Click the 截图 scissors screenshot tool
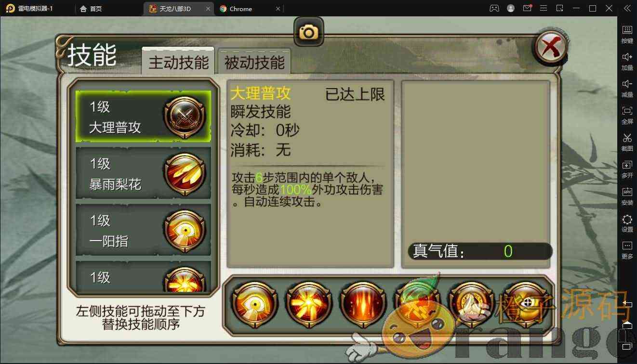The width and height of the screenshot is (637, 364). 627,142
